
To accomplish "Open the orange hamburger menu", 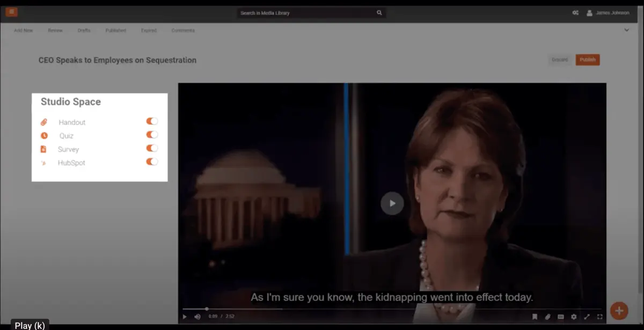I will (11, 12).
